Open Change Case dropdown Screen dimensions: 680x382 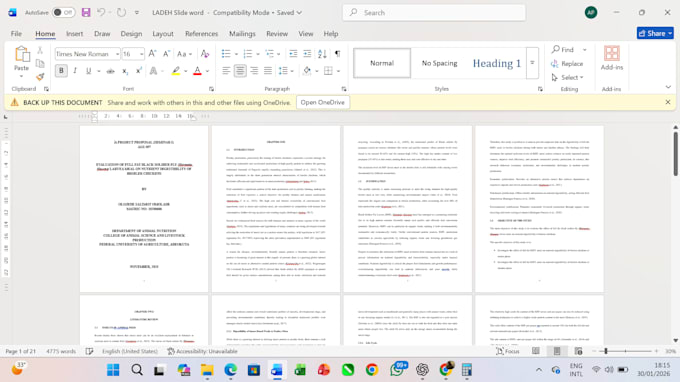184,54
